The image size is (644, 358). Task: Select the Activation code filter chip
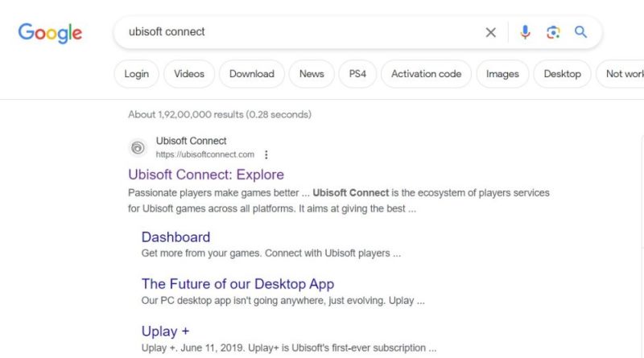click(427, 74)
